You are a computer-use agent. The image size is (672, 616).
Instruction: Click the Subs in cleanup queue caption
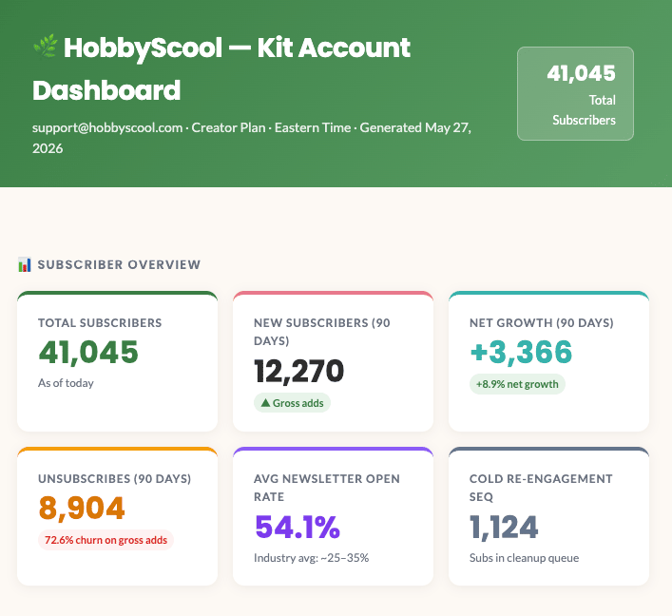coord(524,558)
